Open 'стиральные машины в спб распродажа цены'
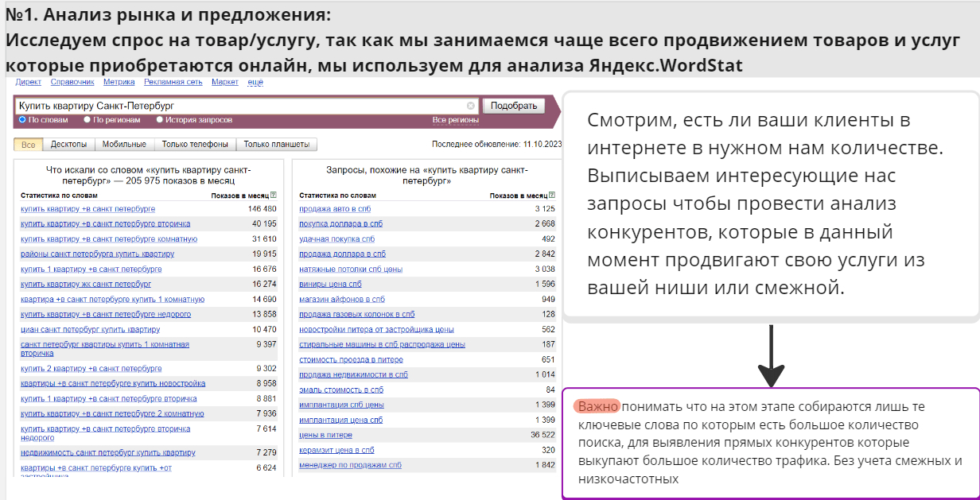Screen dimensions: 980x500 tap(382, 344)
